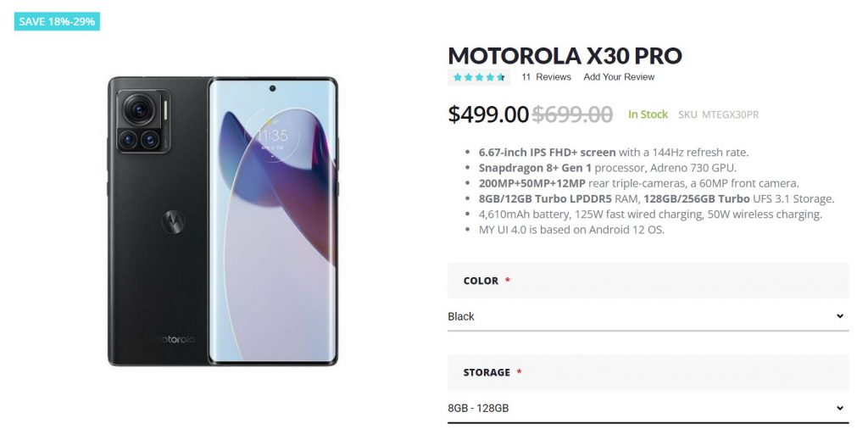Click the In Stock status label
Image resolution: width=868 pixels, height=429 pixels.
pos(648,114)
